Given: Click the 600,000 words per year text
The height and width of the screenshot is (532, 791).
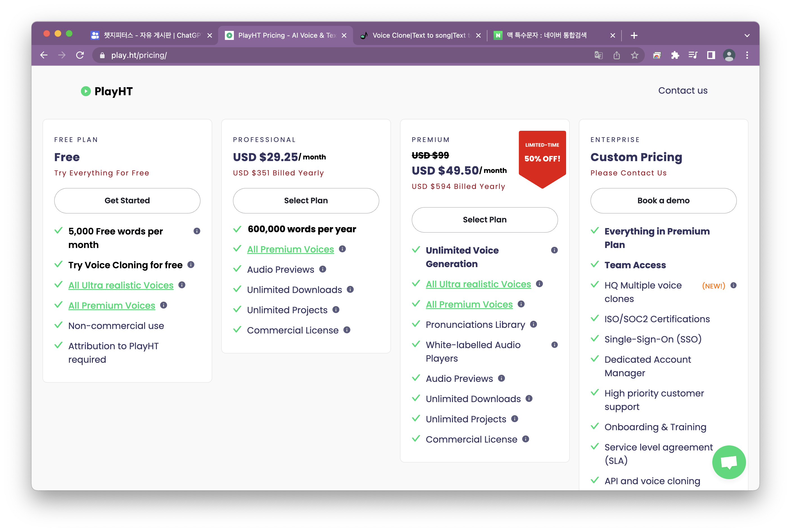Looking at the screenshot, I should click(302, 229).
